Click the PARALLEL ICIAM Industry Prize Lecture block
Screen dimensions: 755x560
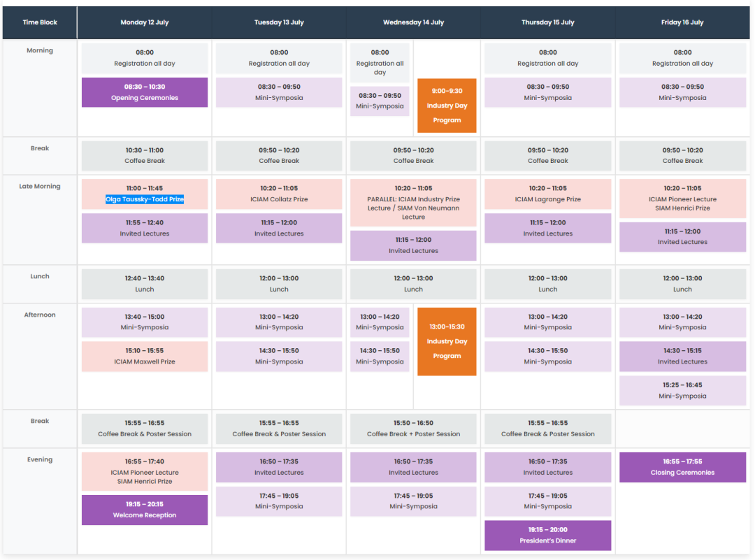tap(413, 203)
